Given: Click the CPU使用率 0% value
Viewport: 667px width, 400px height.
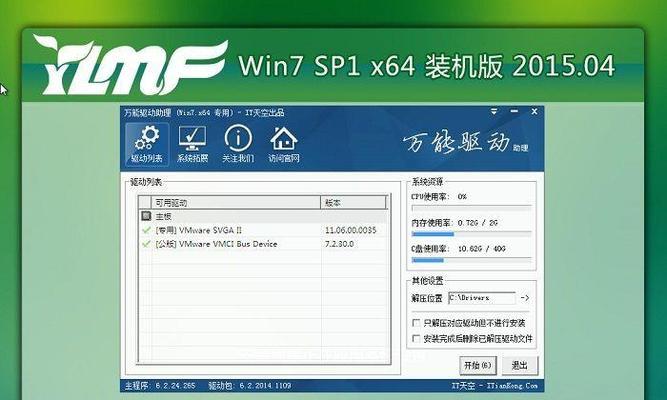Looking at the screenshot, I should [462, 197].
